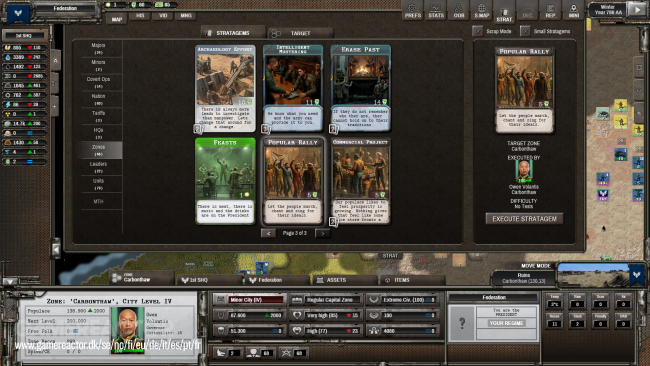
Task: Select the Archaeology Effort stratagem card
Action: [x=225, y=88]
